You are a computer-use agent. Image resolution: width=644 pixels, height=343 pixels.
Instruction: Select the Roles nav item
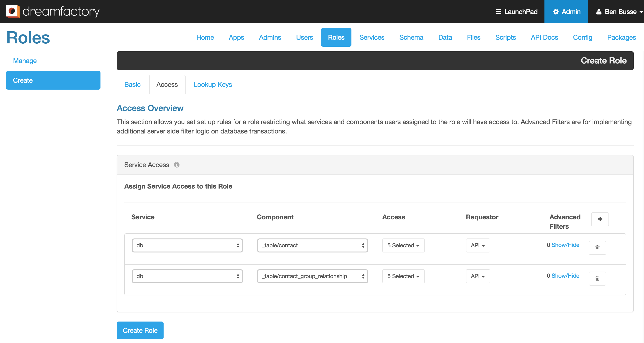coord(336,37)
